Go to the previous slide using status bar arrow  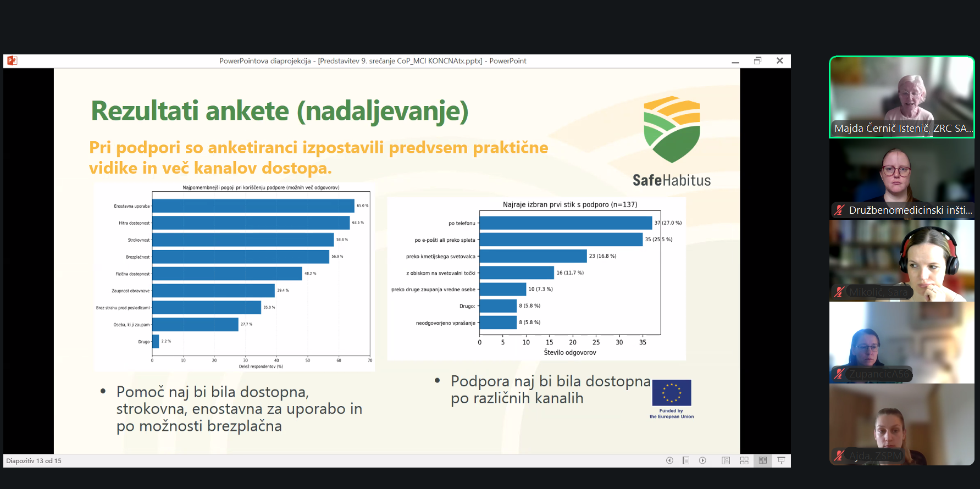669,460
